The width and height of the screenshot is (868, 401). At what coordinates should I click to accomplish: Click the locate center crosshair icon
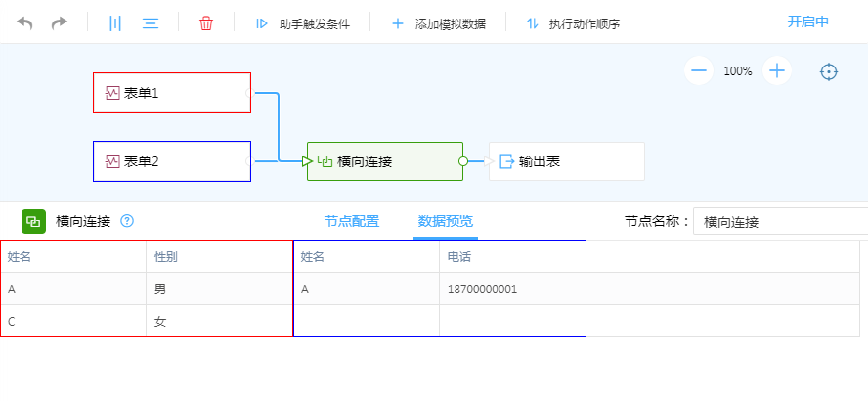[829, 71]
